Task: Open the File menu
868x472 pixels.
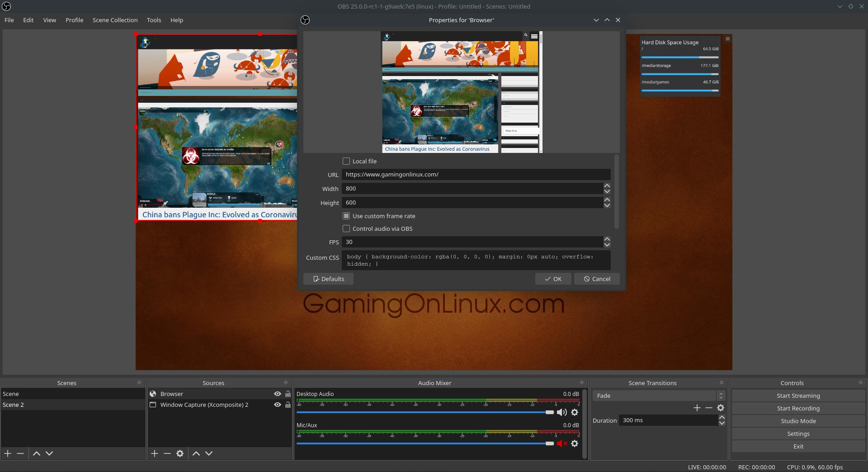Action: point(9,20)
